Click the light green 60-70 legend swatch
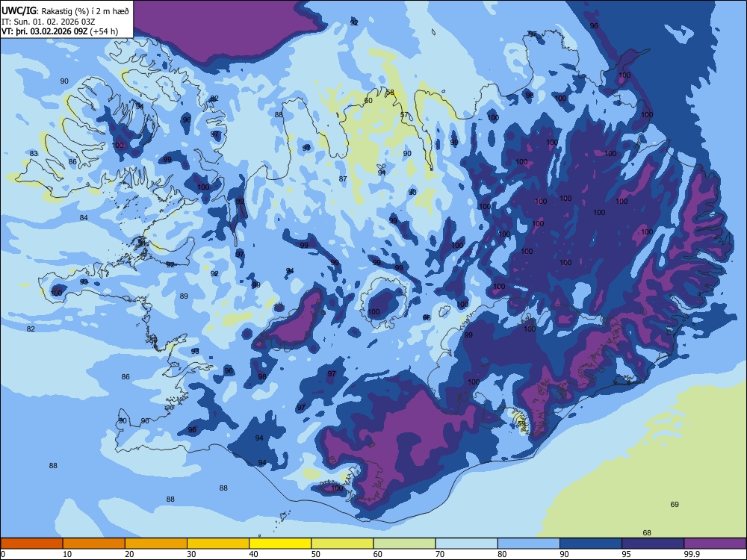This screenshot has height=560, width=747. [x=404, y=544]
